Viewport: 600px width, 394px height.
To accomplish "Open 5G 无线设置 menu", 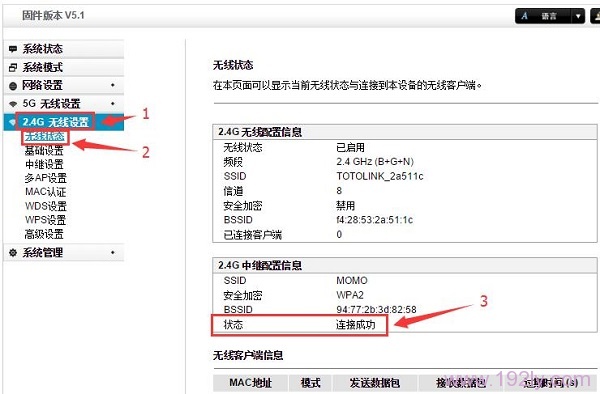I will (x=64, y=104).
